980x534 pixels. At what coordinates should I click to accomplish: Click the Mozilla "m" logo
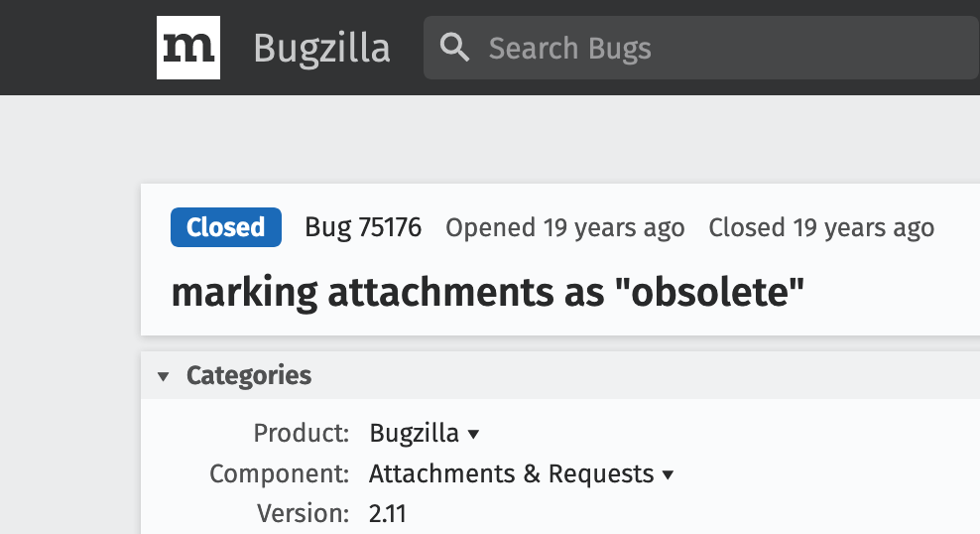[x=188, y=48]
